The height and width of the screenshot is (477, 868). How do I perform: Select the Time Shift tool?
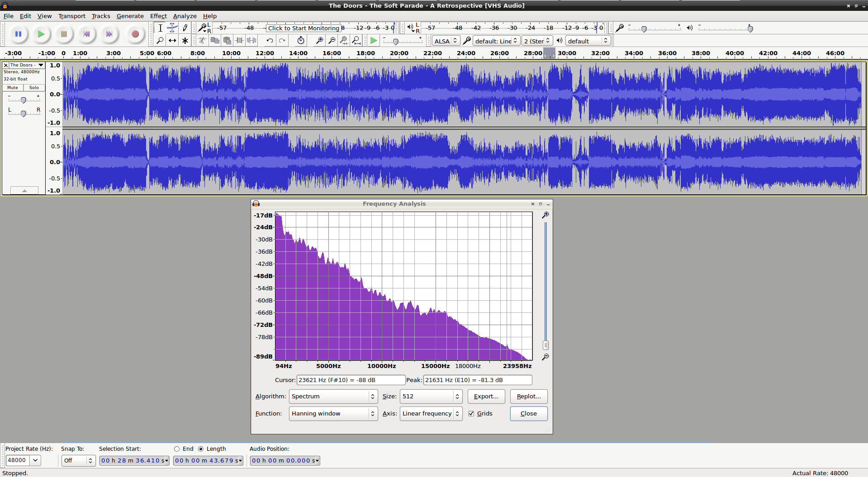point(172,40)
